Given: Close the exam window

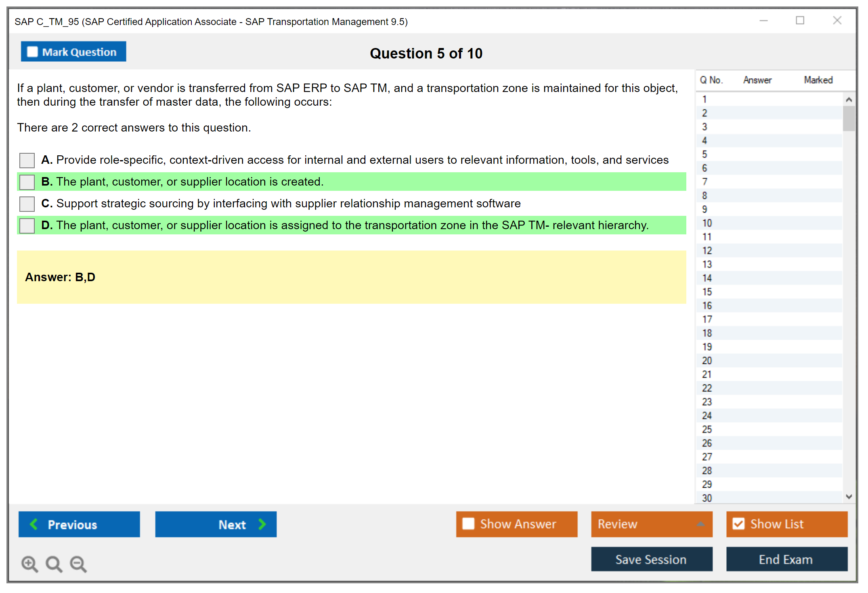Looking at the screenshot, I should [837, 21].
